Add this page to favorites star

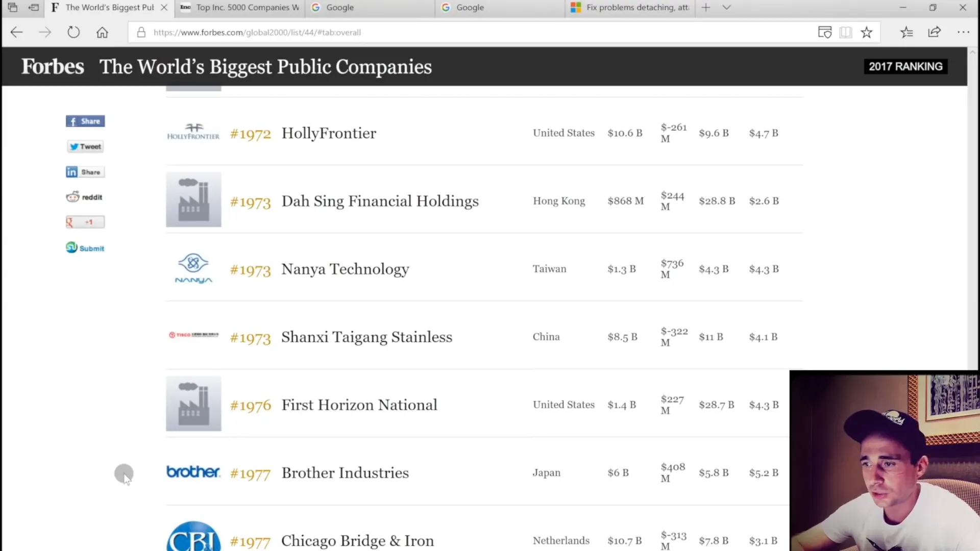coord(867,33)
